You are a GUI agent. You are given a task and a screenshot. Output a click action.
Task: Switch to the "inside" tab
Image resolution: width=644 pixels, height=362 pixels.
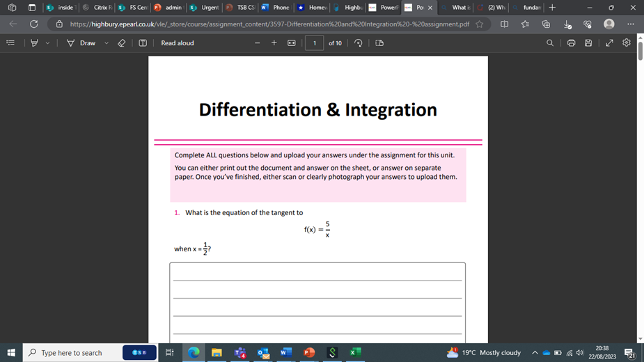point(61,8)
